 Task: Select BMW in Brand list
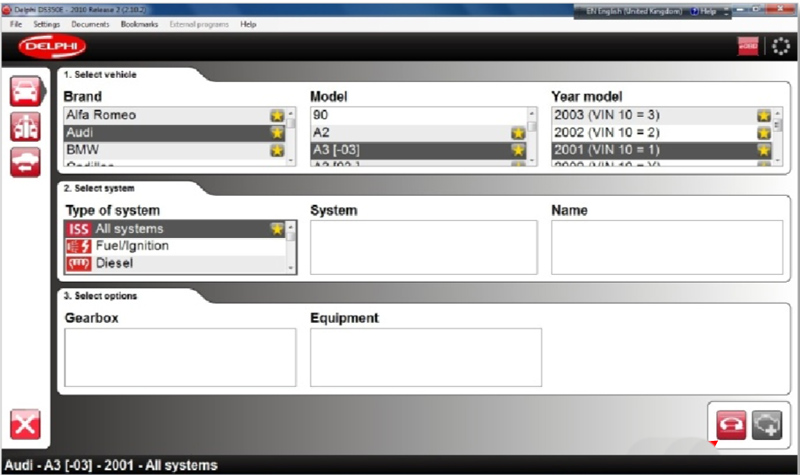175,150
